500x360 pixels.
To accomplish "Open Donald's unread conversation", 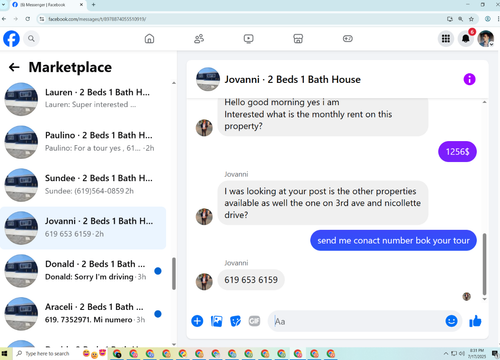I will tap(83, 270).
